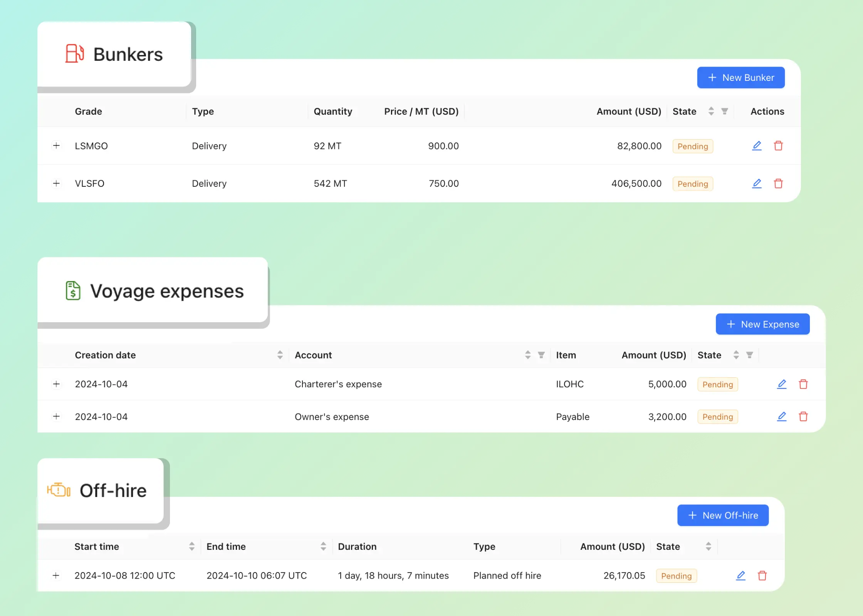Click Pending badge for Owner's expense
863x616 pixels.
pyautogui.click(x=717, y=417)
